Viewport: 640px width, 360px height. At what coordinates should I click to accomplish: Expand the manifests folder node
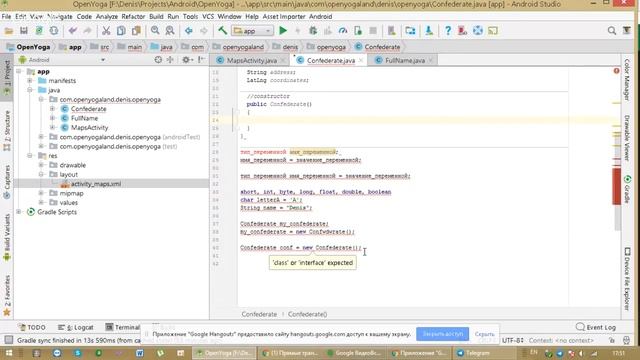point(30,81)
